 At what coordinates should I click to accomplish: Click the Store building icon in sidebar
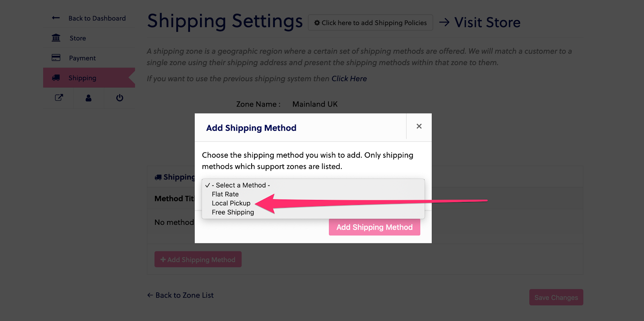56,38
